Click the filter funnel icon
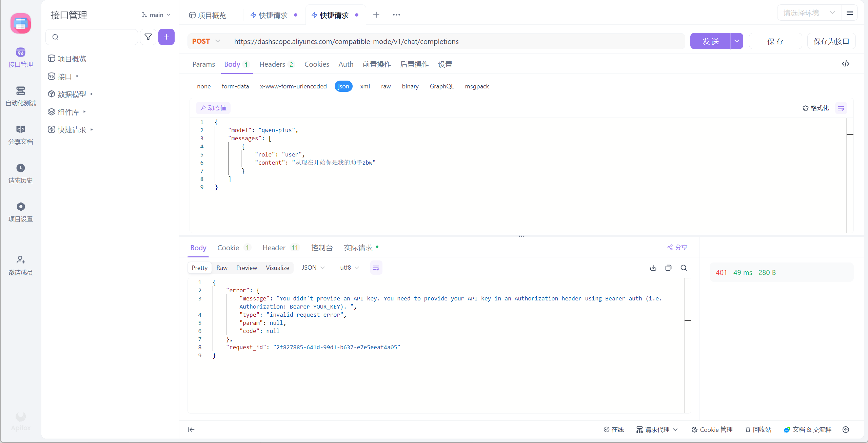The image size is (868, 443). [x=148, y=37]
